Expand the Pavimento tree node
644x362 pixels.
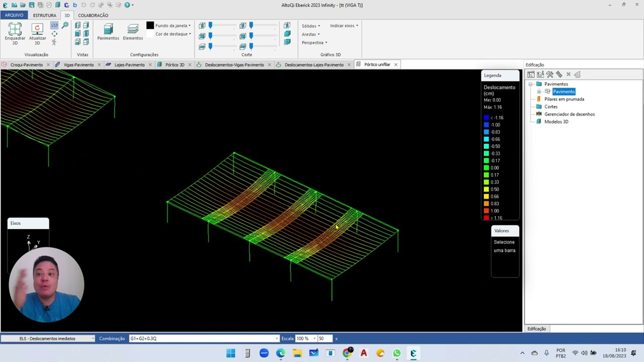point(539,92)
